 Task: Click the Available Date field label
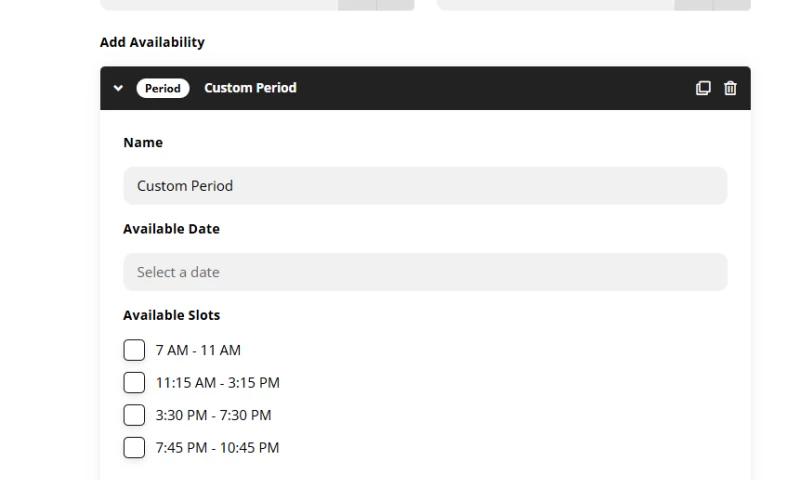pos(171,229)
